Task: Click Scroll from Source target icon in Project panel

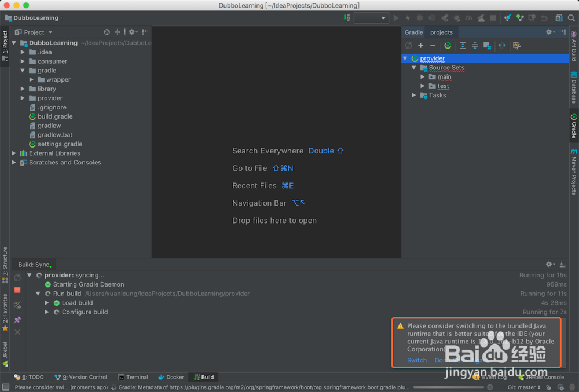Action: coord(107,32)
